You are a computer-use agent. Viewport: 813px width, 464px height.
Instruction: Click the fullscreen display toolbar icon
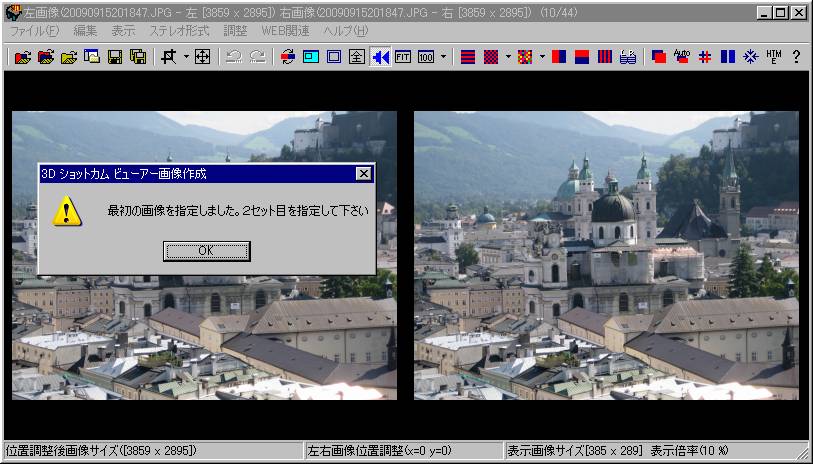pos(357,57)
